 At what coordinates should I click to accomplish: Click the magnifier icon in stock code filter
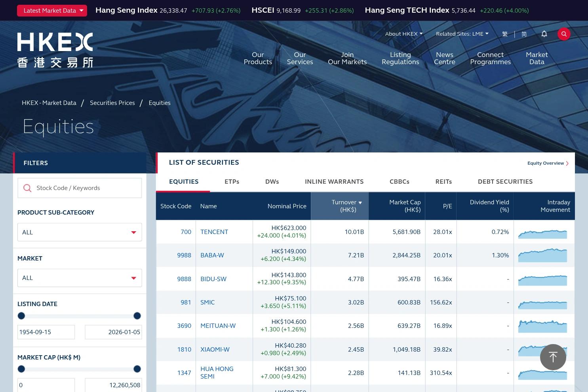pos(27,188)
